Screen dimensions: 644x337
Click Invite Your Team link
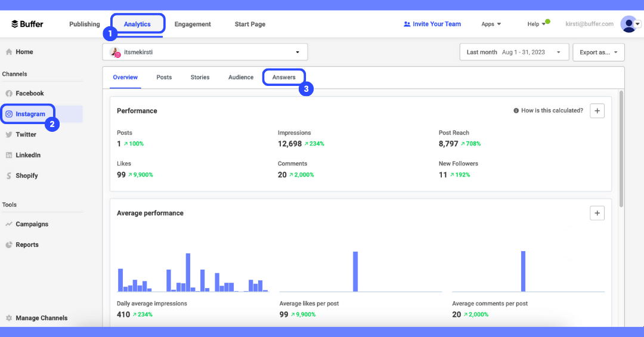(x=432, y=24)
